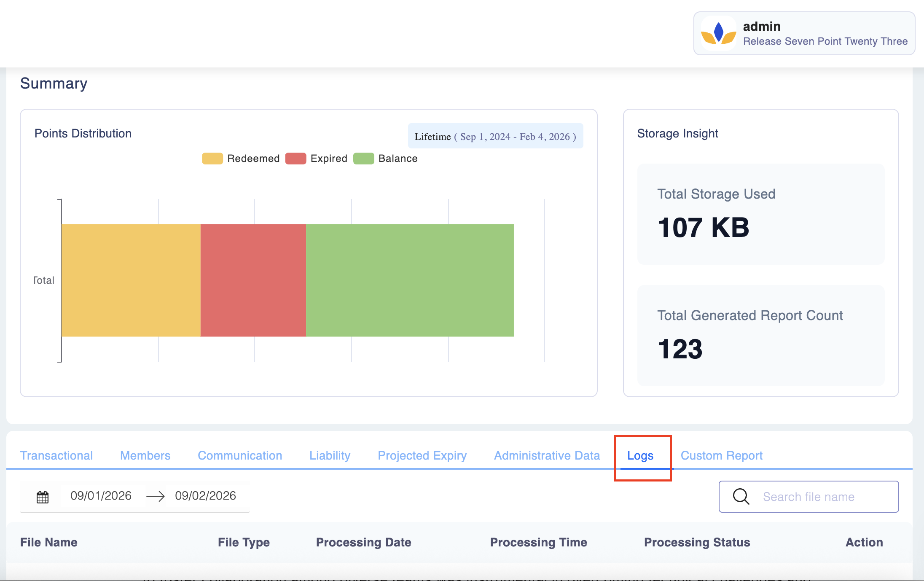This screenshot has width=924, height=581.
Task: Open the Lifetime date range selector
Action: click(495, 136)
